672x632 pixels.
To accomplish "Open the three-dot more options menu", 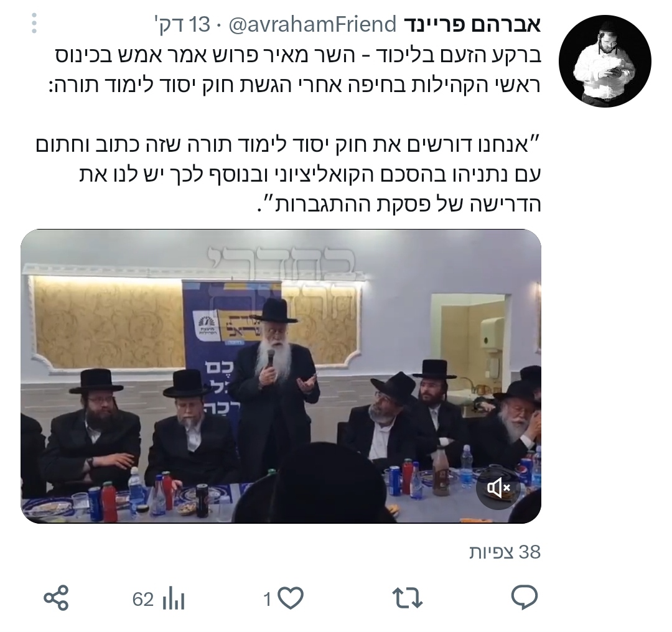I will click(x=34, y=23).
